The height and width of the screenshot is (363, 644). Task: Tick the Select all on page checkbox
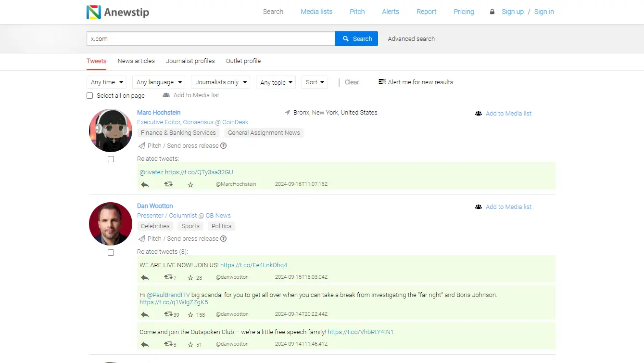89,95
